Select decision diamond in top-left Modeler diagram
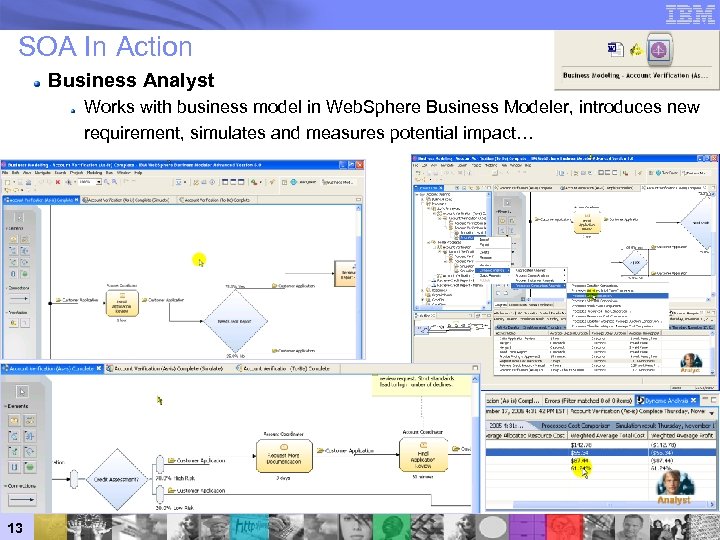Viewport: 720px width, 540px height. tap(236, 321)
